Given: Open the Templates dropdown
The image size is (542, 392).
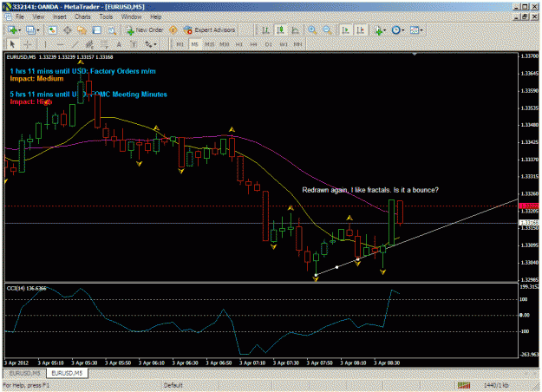Looking at the screenshot, I should pyautogui.click(x=416, y=30).
